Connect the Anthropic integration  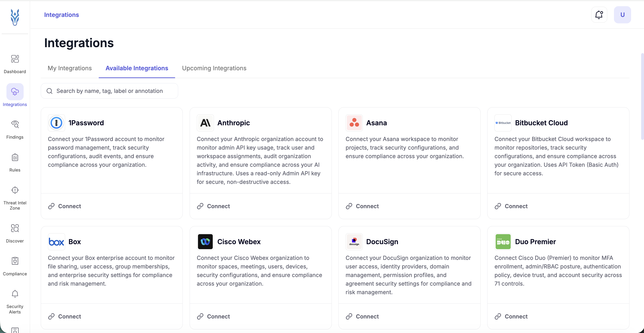click(x=213, y=206)
